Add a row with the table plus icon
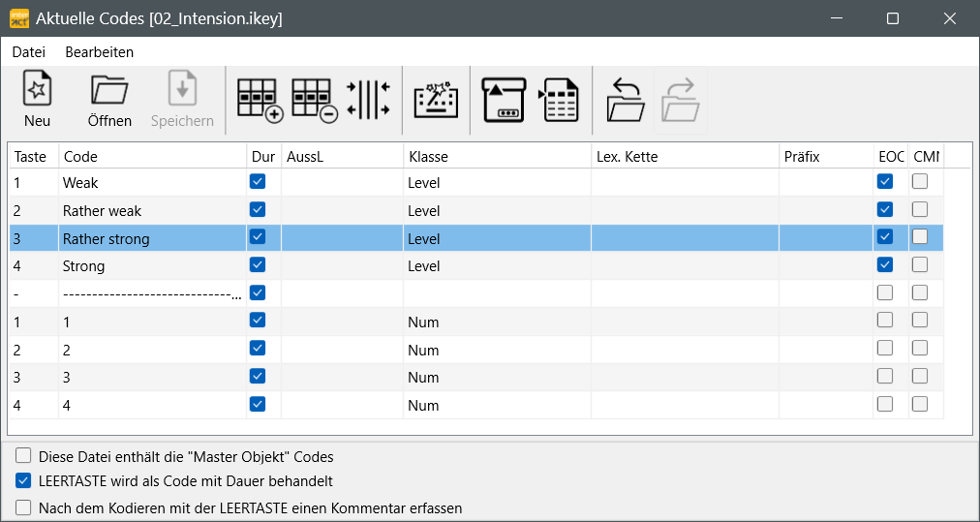Screen dimensions: 980x522 point(260,100)
